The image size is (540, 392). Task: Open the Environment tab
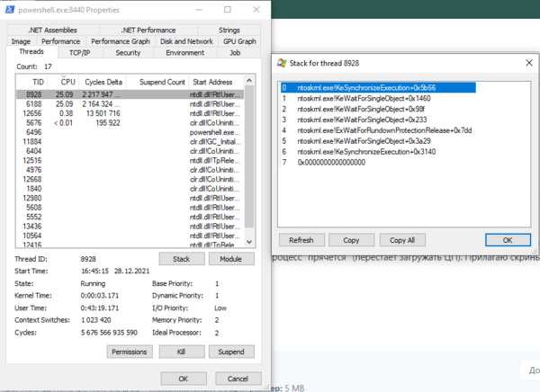click(x=184, y=53)
